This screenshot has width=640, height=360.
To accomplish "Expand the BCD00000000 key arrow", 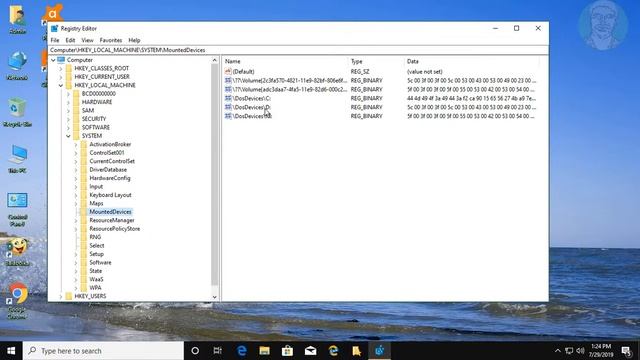I will point(68,94).
